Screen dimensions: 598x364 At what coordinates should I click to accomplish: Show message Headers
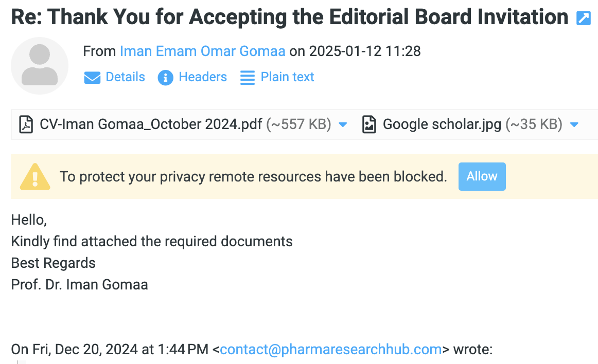point(203,77)
